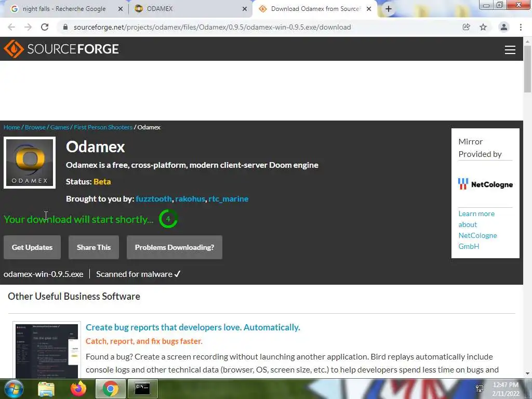Visit rtc_marine profile link
The image size is (532, 399).
tap(229, 199)
